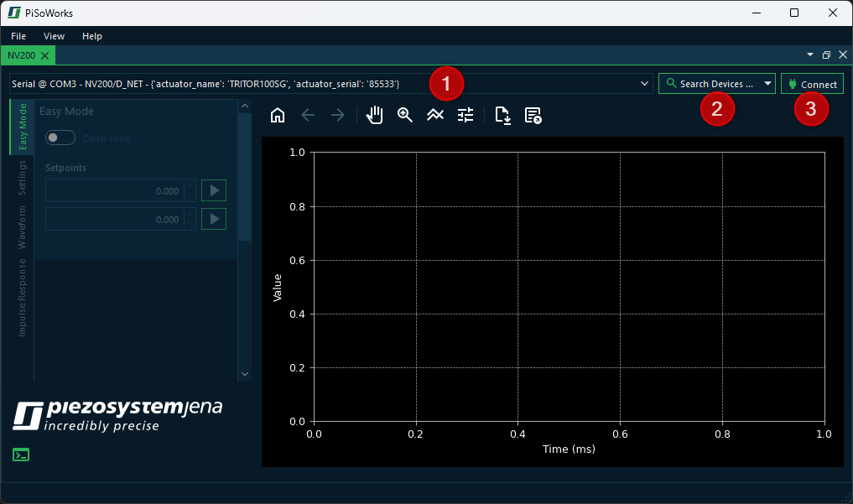Click the plot data report icon
Image resolution: width=853 pixels, height=504 pixels.
coord(533,116)
